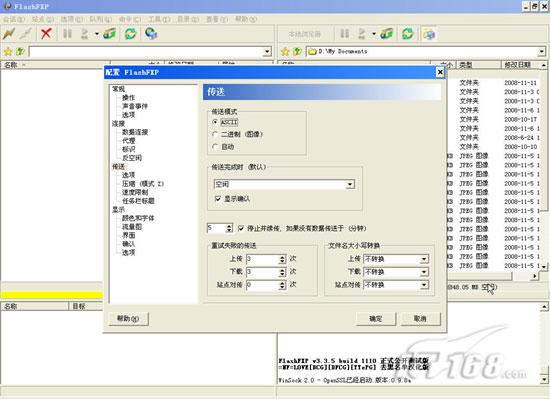Click the Transfer Queue icon in the left toolbar
The image size is (550, 399).
(85, 34)
